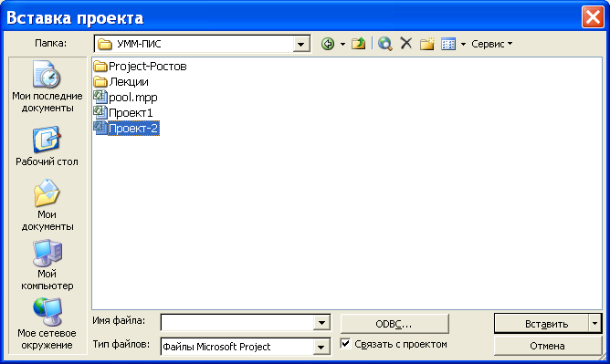Go back using the green arrow icon
The image size is (610, 364).
328,44
